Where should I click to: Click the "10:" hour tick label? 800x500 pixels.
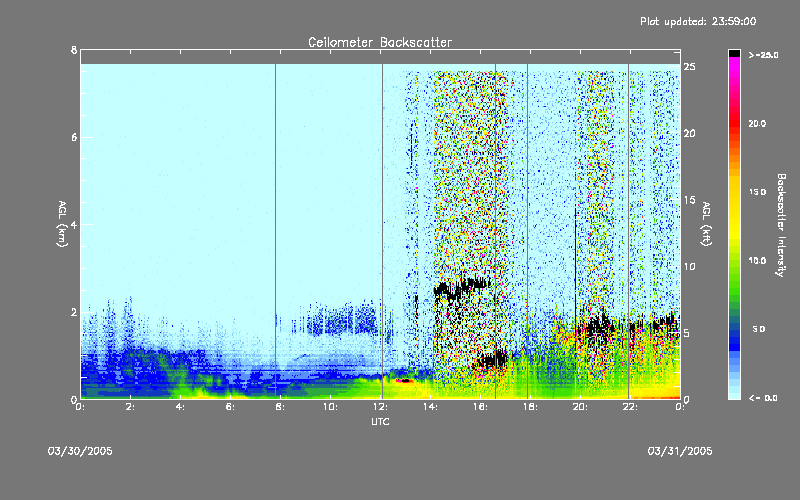click(x=330, y=407)
